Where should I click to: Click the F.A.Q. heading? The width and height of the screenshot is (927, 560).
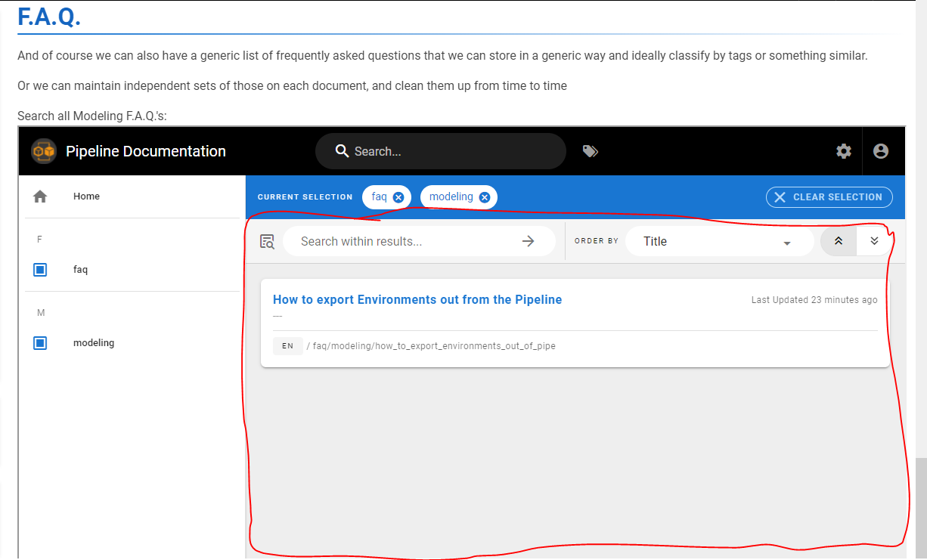coord(49,16)
